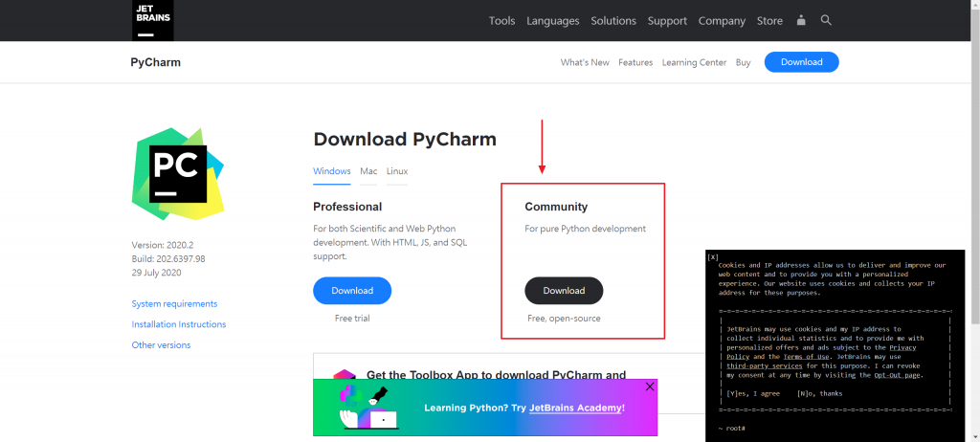Image resolution: width=980 pixels, height=442 pixels.
Task: Click the Toolbox App heading text
Action: (x=497, y=375)
